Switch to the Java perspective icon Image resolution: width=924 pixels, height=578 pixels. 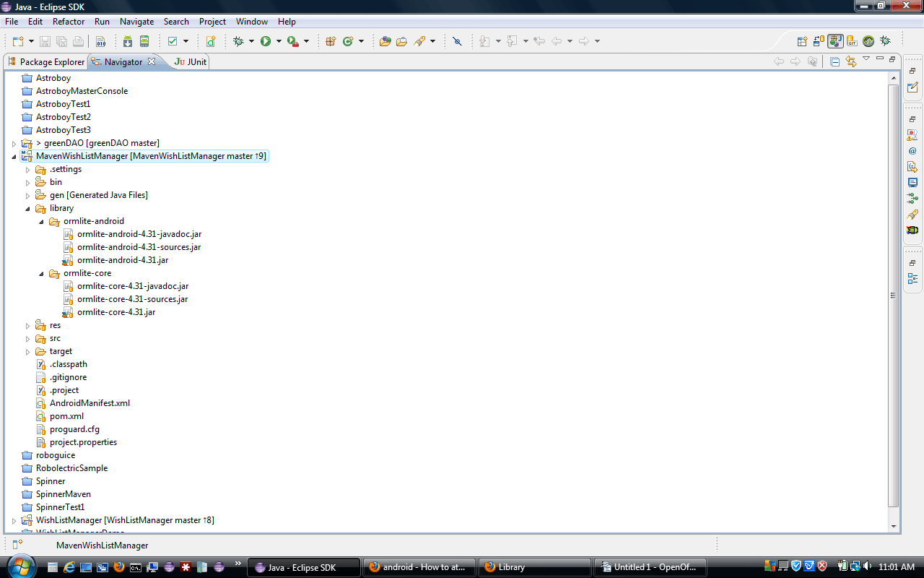(835, 41)
